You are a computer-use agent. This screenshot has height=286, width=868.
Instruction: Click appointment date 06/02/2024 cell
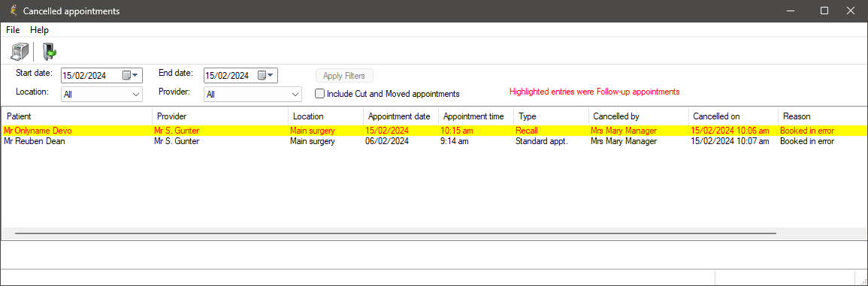pyautogui.click(x=387, y=141)
